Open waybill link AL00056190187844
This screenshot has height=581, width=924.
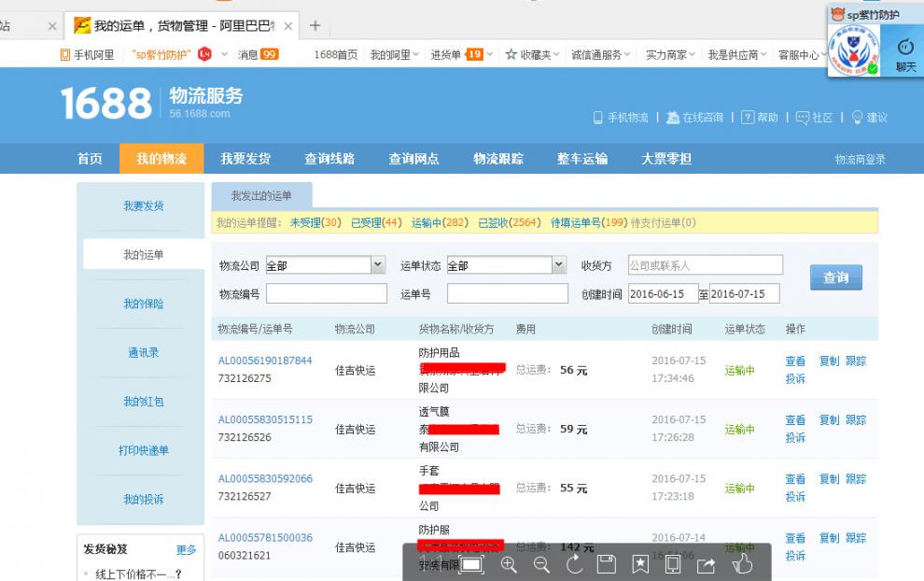[x=265, y=361]
